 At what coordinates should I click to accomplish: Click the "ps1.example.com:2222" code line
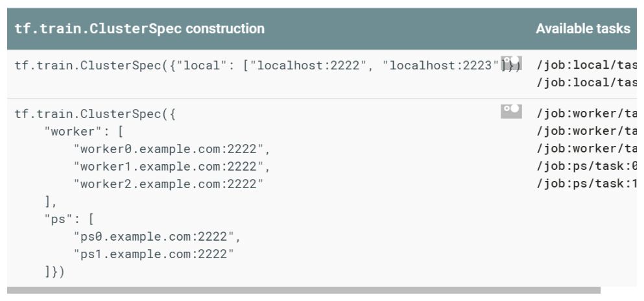[x=154, y=254]
